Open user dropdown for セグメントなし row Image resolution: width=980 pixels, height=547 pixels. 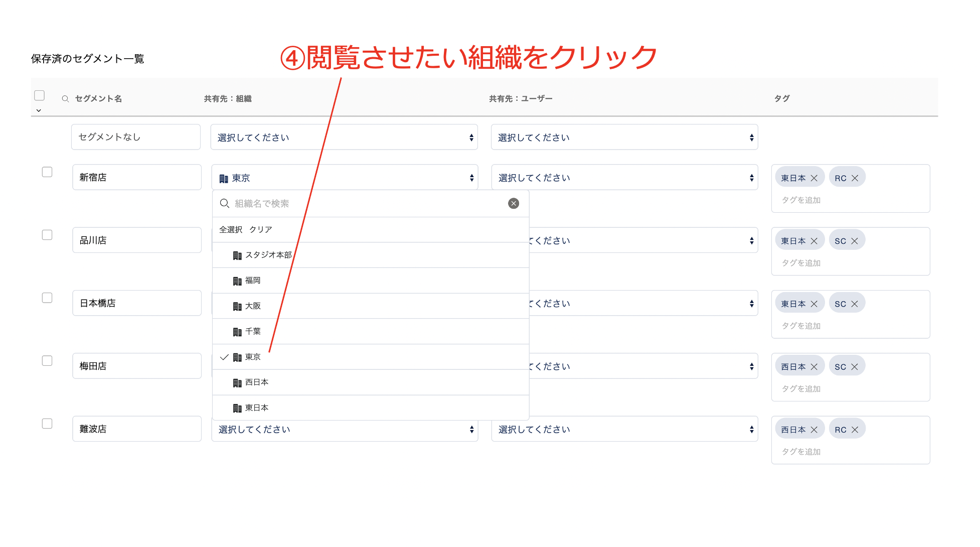click(x=624, y=137)
